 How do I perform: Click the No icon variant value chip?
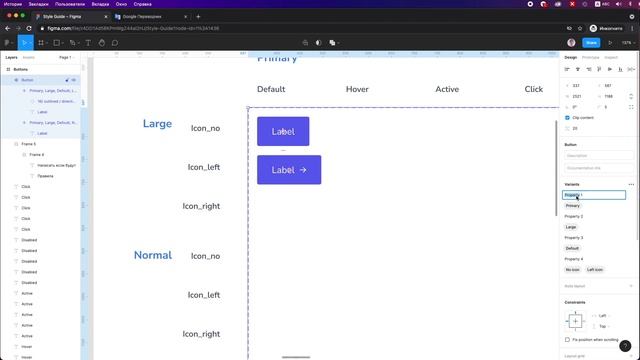click(x=573, y=270)
